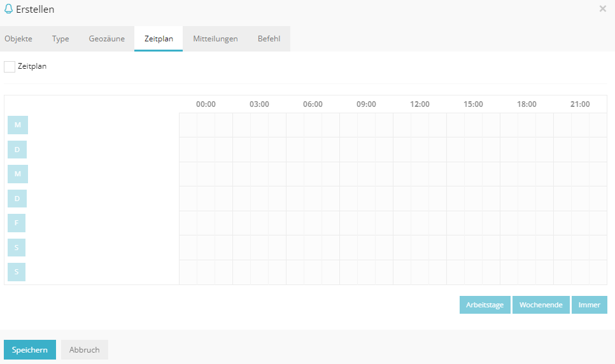This screenshot has height=364, width=615.
Task: Open the Type tab
Action: coord(60,39)
